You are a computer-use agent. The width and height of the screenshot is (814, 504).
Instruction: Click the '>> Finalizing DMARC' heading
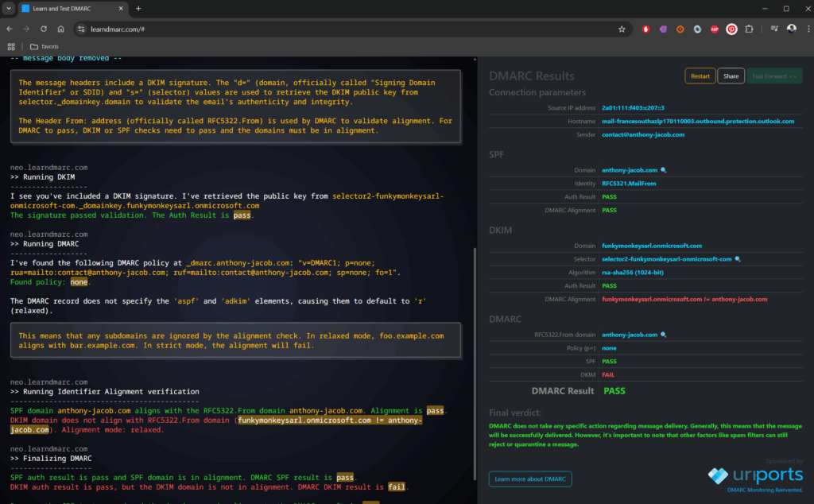click(x=51, y=459)
